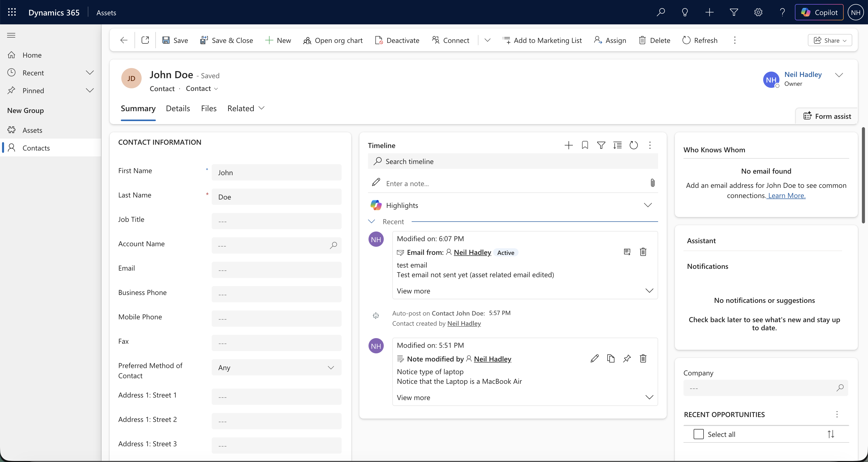Screen dimensions: 868x462
Task: Open the Related tab dropdown
Action: point(246,108)
